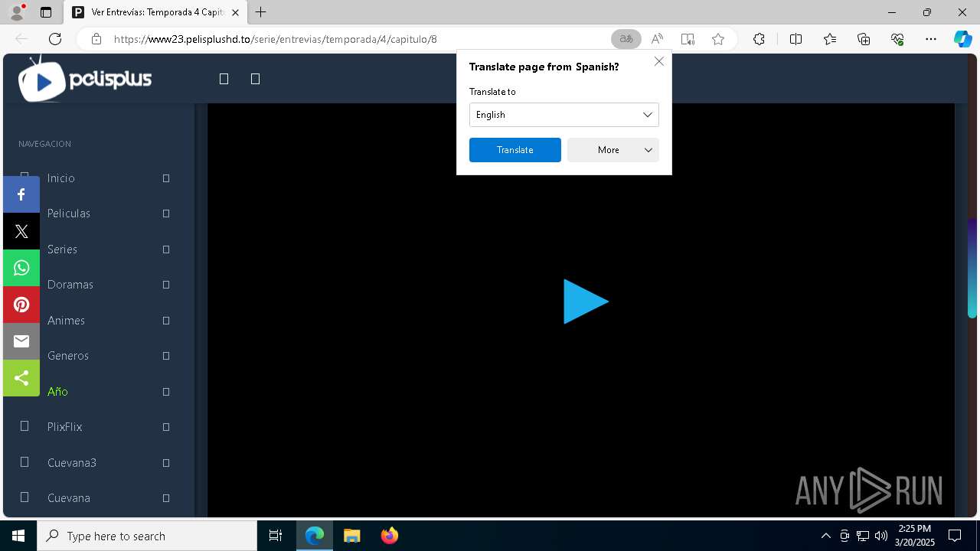This screenshot has height=551, width=980.
Task: Play the video with the blue play button
Action: tap(586, 302)
